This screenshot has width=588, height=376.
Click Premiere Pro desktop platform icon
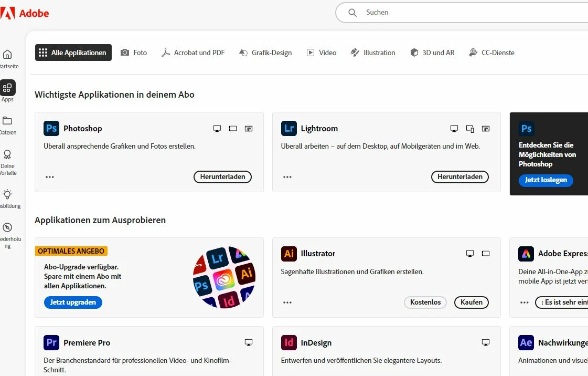coord(249,342)
